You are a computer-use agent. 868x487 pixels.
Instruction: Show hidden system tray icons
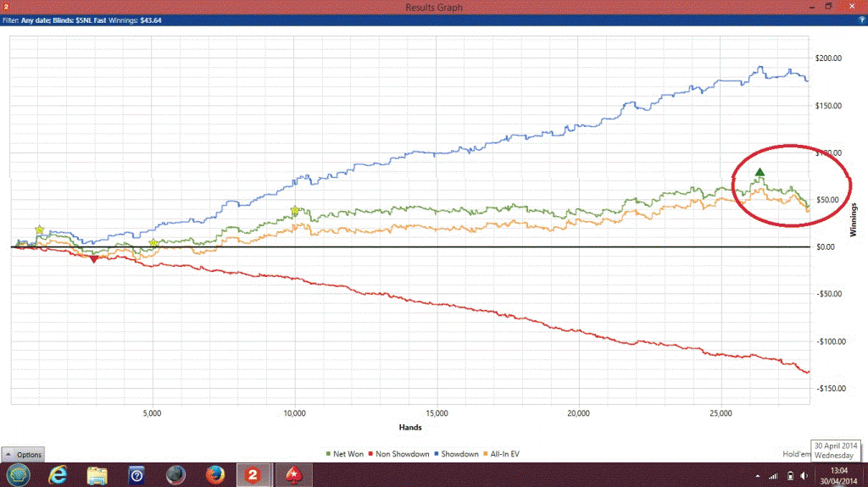pyautogui.click(x=758, y=475)
